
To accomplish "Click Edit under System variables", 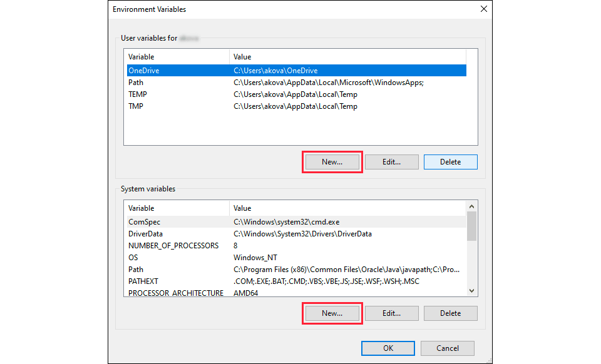I will [x=391, y=313].
